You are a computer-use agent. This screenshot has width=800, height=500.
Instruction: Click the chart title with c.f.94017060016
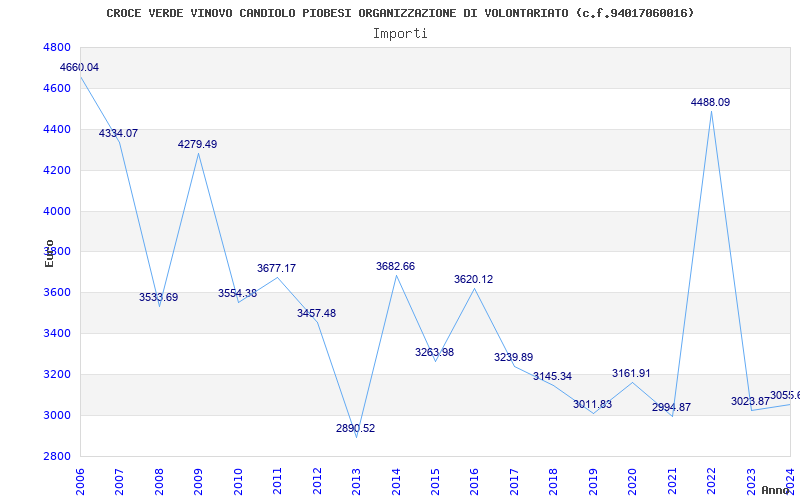tap(401, 13)
